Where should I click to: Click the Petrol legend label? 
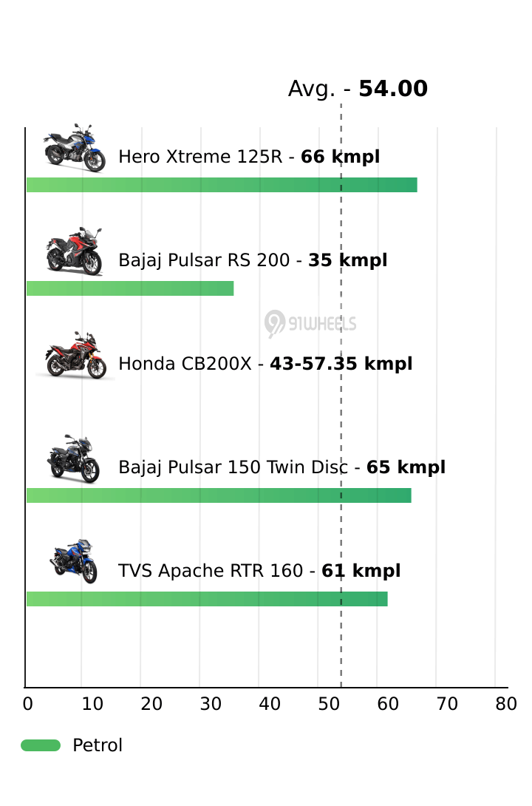98,745
